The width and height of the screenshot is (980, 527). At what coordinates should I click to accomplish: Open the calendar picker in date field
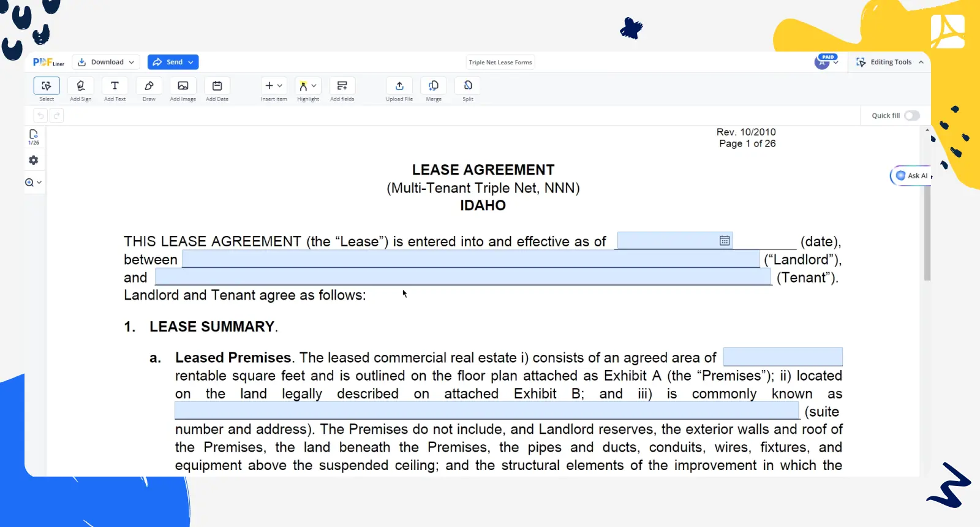725,241
